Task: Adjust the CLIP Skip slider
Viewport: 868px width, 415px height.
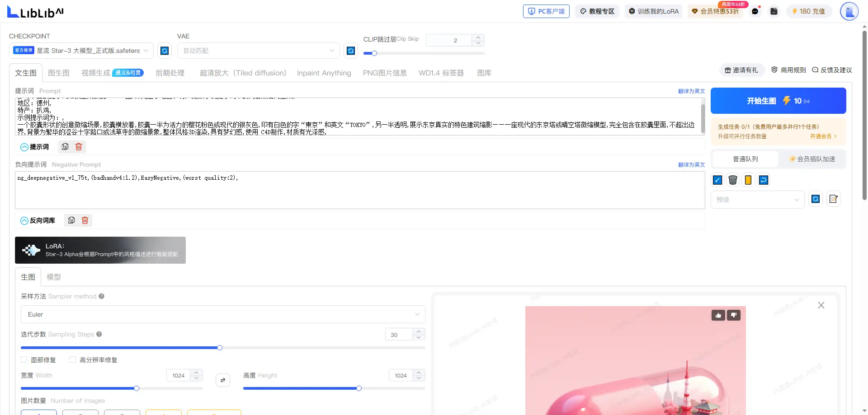Action: click(x=424, y=53)
